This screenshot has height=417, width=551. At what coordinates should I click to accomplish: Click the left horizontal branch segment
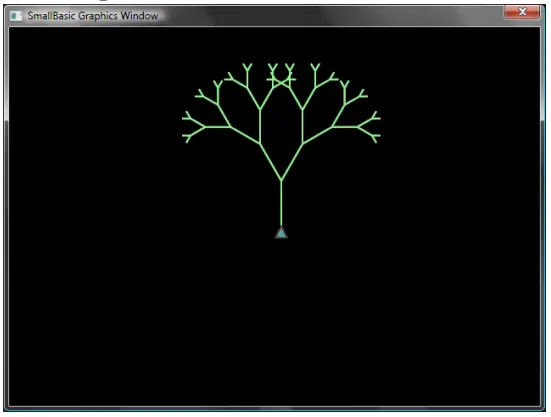pyautogui.click(x=218, y=127)
